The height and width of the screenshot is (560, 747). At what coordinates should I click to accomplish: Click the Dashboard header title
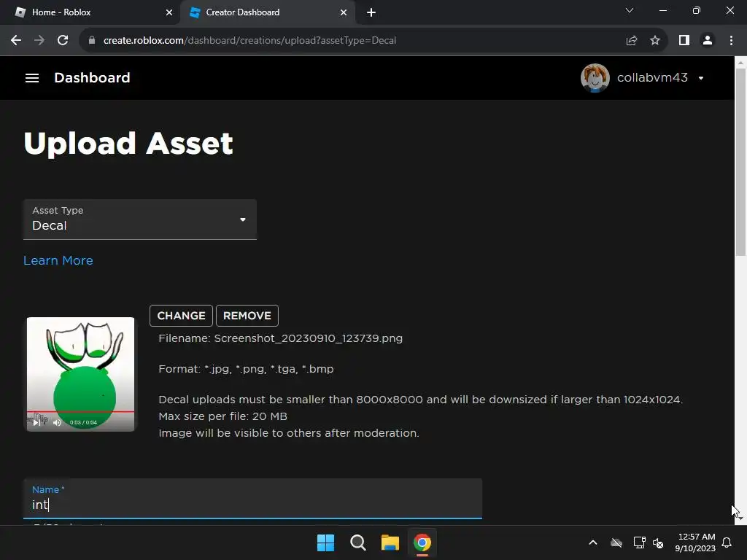(92, 77)
